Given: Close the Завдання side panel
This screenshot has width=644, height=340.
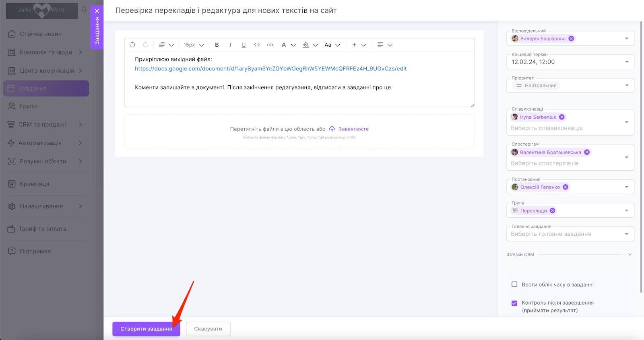Looking at the screenshot, I should pyautogui.click(x=97, y=11).
